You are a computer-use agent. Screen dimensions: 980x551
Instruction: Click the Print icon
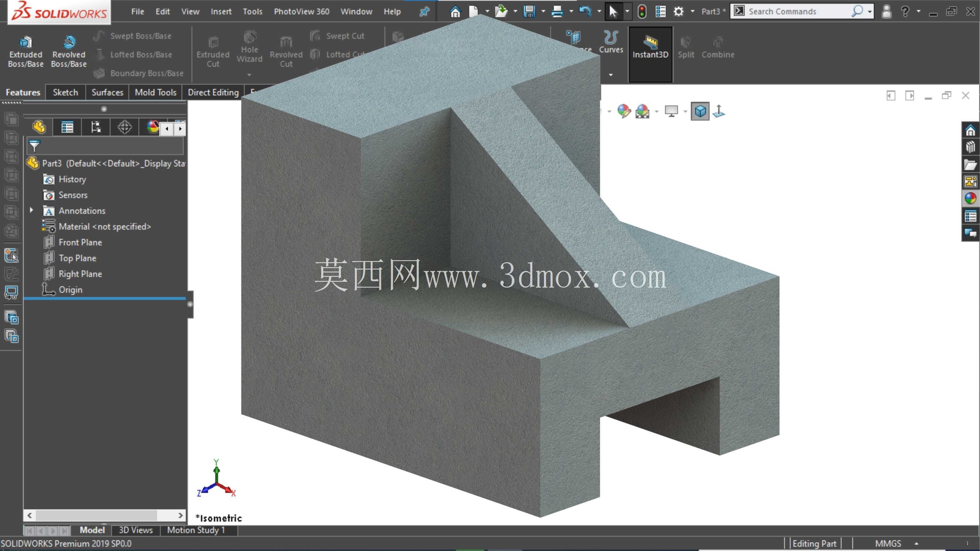[557, 11]
